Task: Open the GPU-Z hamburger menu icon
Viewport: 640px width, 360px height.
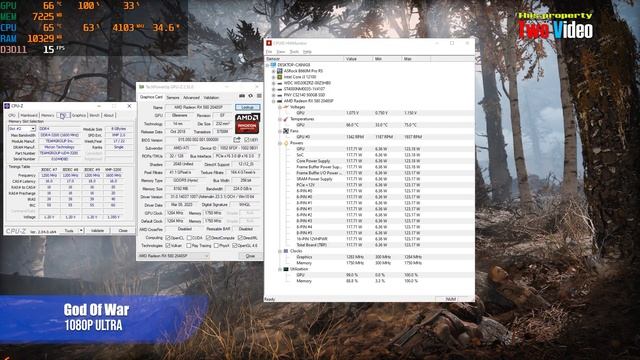Action: coord(259,96)
